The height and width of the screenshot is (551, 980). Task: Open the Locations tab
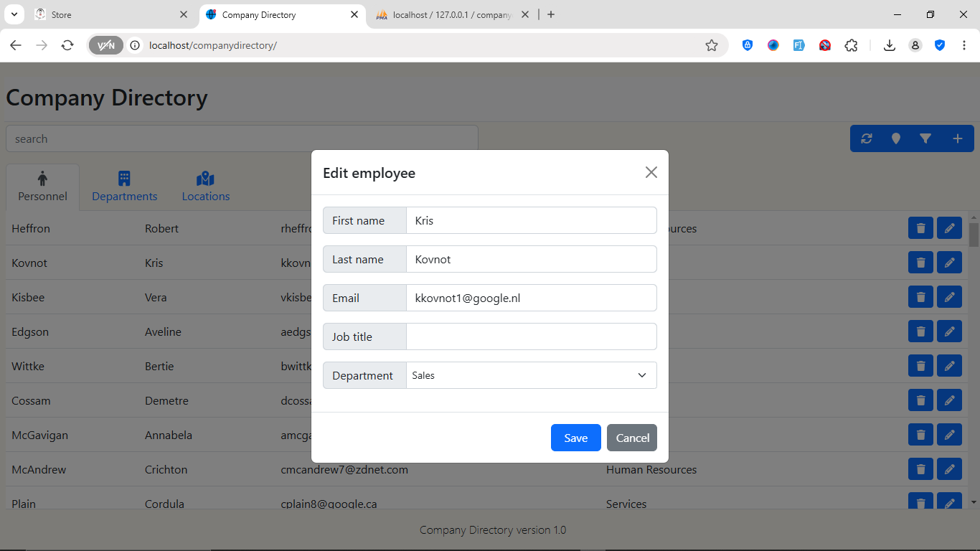pyautogui.click(x=206, y=187)
